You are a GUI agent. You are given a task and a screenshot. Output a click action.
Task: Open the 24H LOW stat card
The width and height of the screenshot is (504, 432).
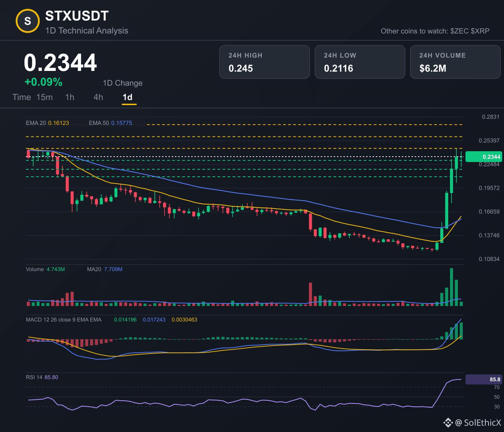[x=360, y=62]
